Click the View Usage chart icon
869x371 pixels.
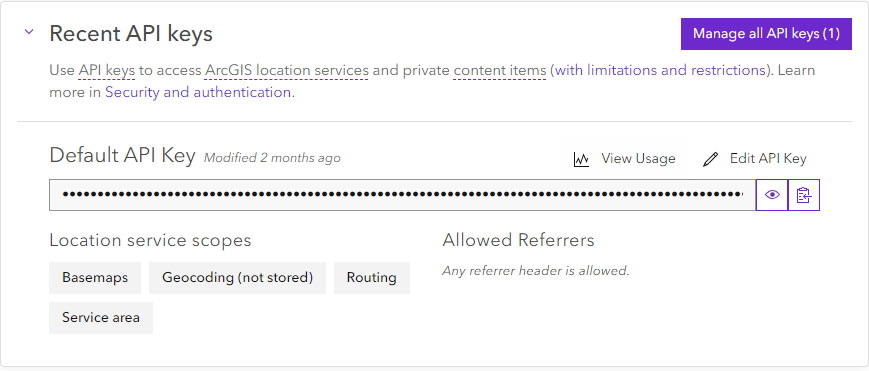click(x=581, y=160)
